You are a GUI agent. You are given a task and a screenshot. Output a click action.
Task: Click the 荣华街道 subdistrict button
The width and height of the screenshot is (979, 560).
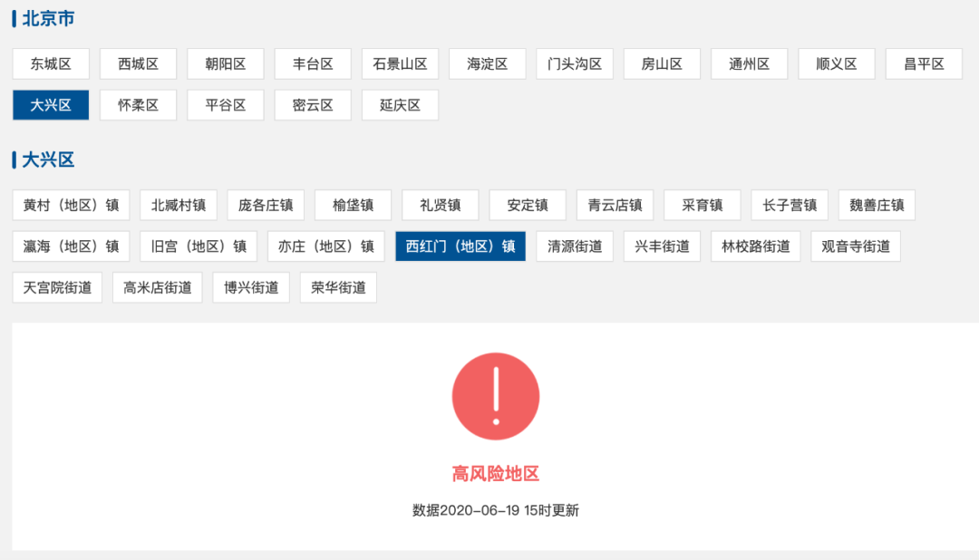[338, 288]
